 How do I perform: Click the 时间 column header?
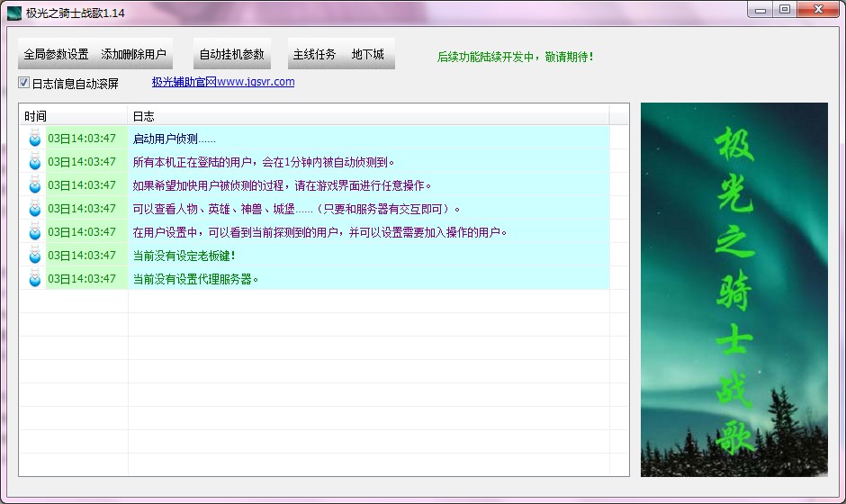point(74,116)
